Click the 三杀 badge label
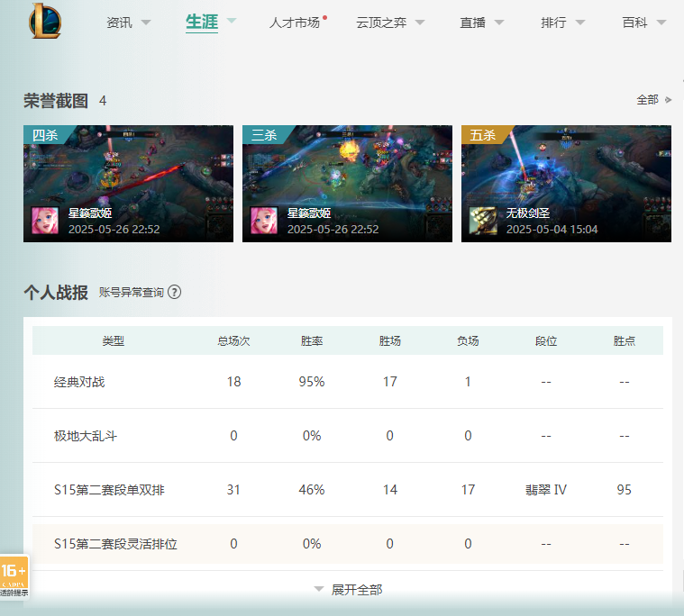684x616 pixels. coord(264,135)
